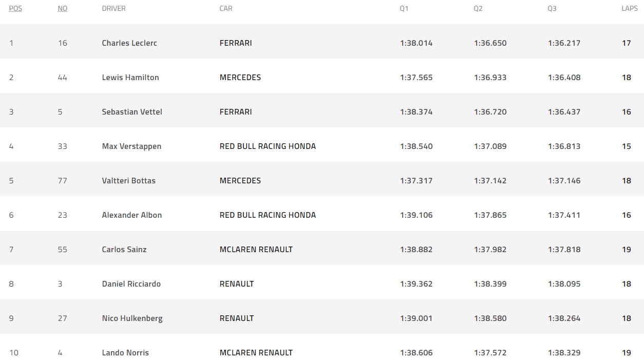Click MCLAREN RENAULT in Sainz row

pyautogui.click(x=256, y=250)
